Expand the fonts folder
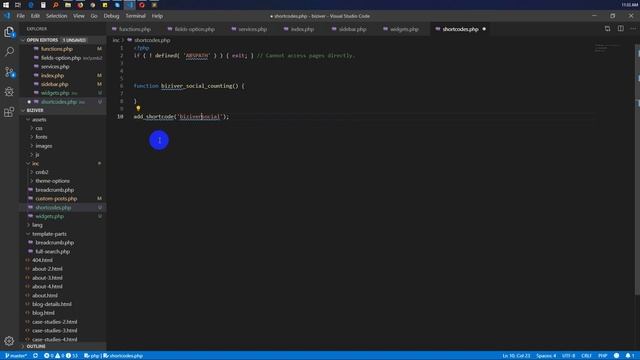The width and height of the screenshot is (640, 360). click(x=63, y=137)
